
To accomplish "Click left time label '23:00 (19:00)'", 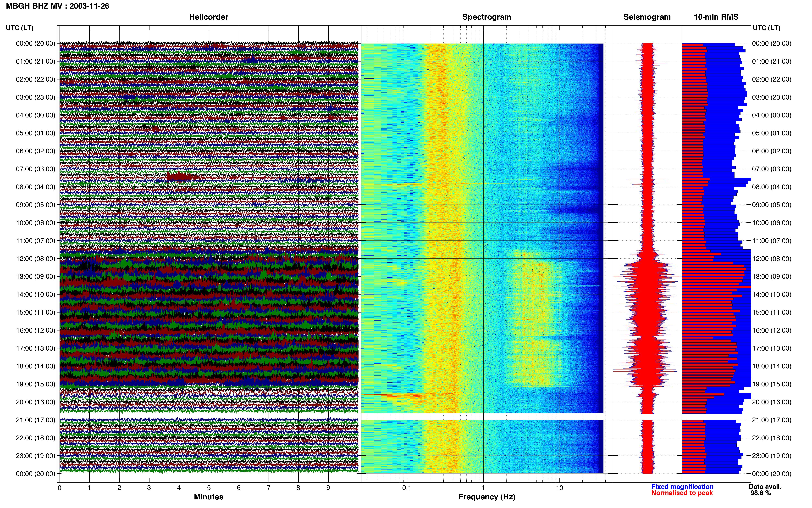I will (x=36, y=456).
